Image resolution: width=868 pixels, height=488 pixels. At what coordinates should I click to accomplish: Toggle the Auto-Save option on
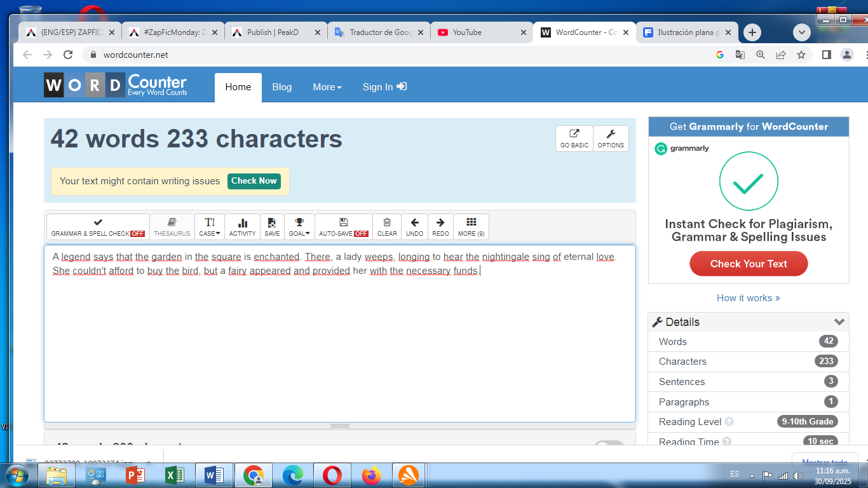click(x=343, y=227)
